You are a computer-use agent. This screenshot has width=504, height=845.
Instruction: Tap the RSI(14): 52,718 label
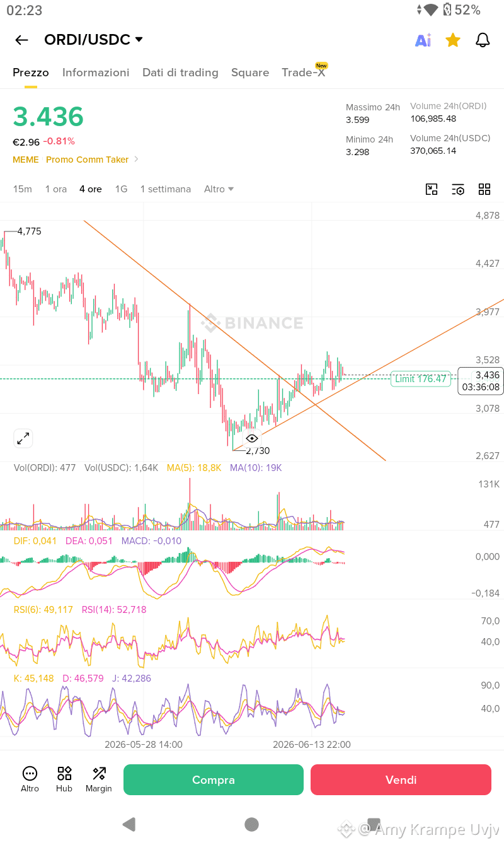114,610
